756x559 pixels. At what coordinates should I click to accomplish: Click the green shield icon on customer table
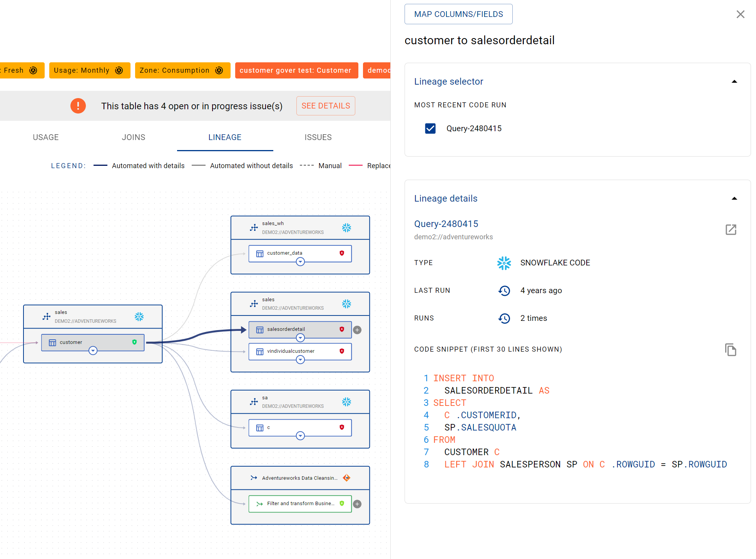coord(134,342)
